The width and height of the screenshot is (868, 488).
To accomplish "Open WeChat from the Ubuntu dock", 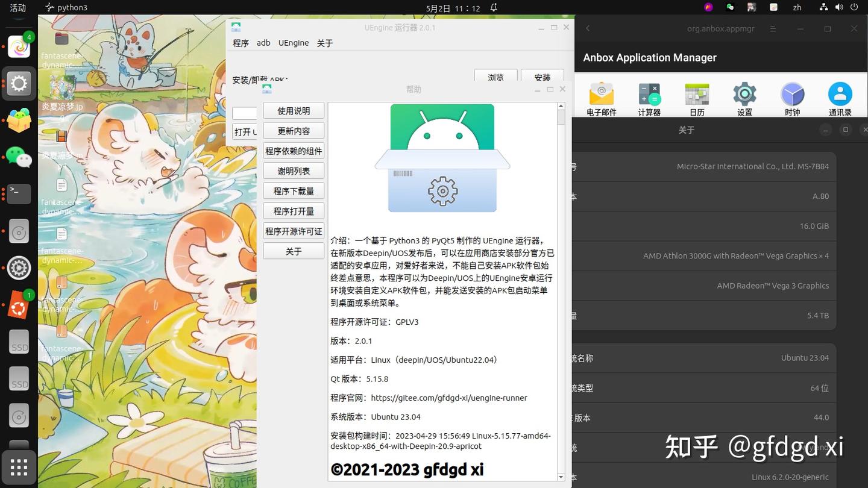I will (18, 158).
